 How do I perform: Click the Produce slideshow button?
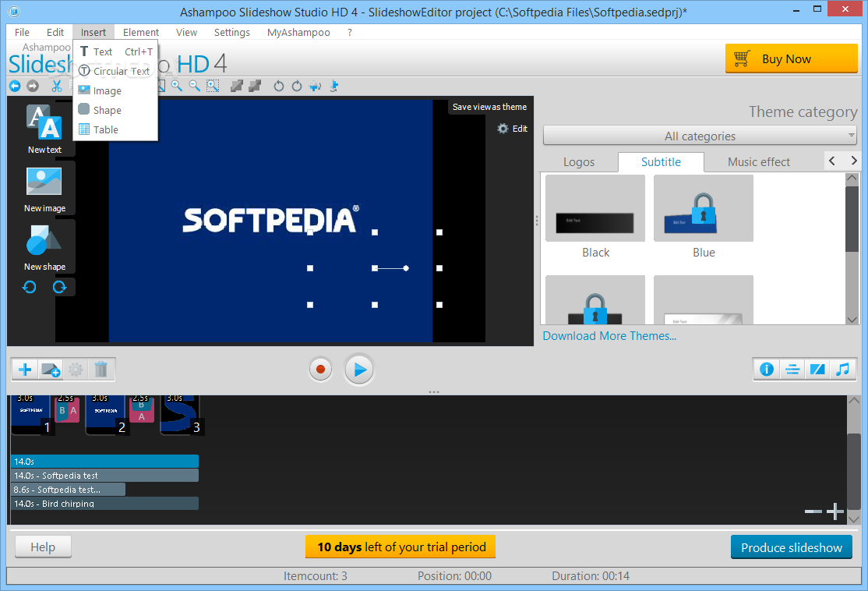click(792, 547)
